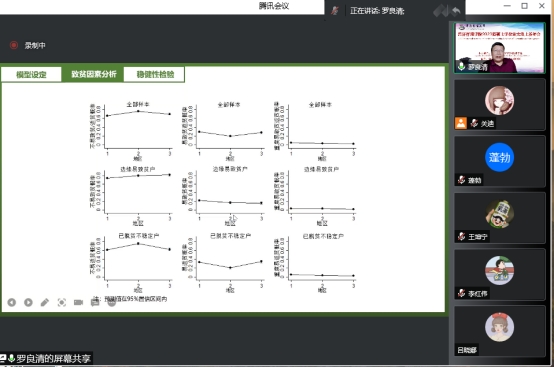Click 罗良清的屏幕共享 label at bottom
Image resolution: width=554 pixels, height=367 pixels.
click(53, 359)
